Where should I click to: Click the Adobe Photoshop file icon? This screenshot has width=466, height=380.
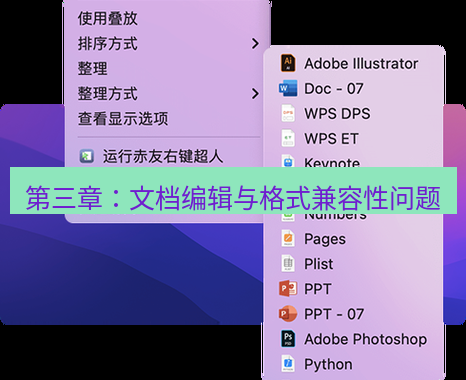(x=288, y=339)
